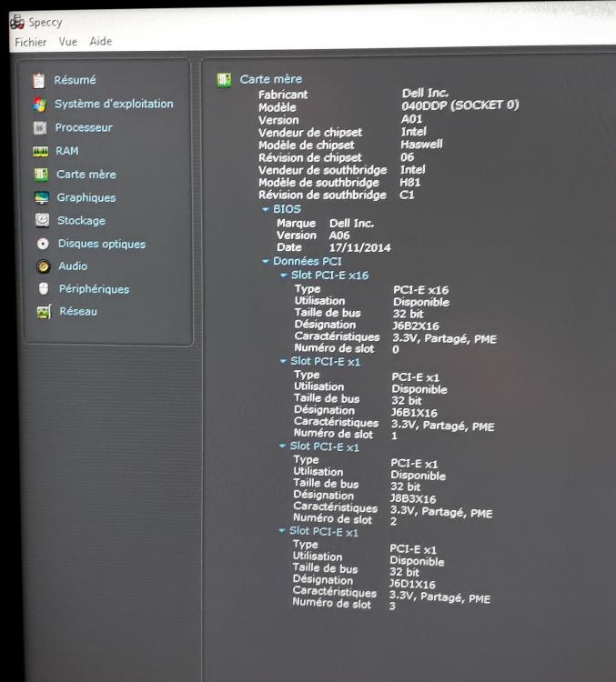Viewport: 616px width, 682px height.
Task: Click the Résumé clipboard icon
Action: tap(38, 80)
